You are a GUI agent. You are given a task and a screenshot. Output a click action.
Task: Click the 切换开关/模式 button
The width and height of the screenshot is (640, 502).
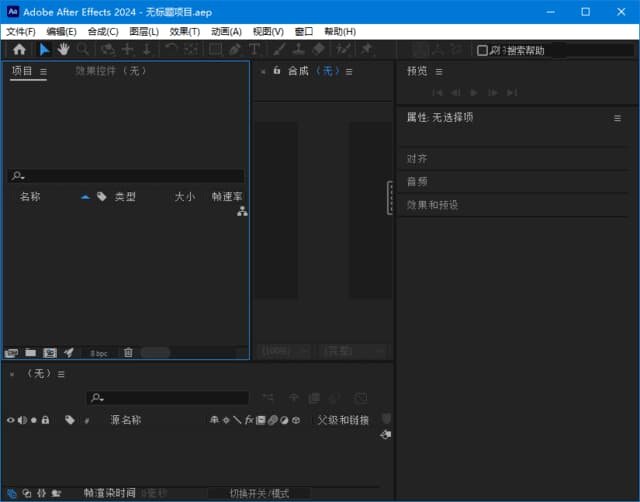click(x=259, y=493)
